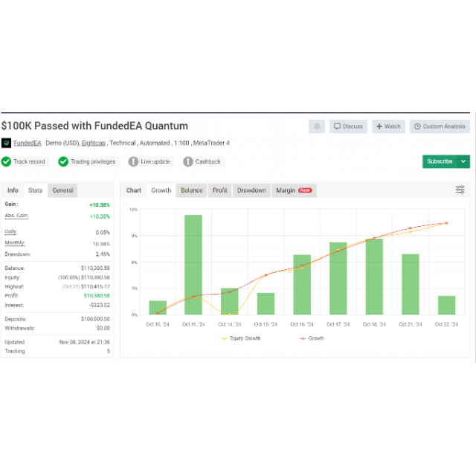The width and height of the screenshot is (476, 476).
Task: Switch to the Balance chart tab
Action: click(191, 190)
